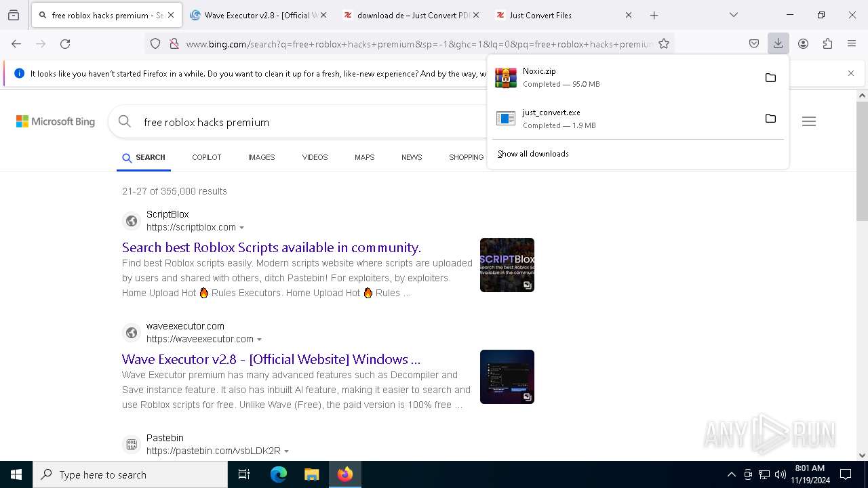Switch to the COPILOT tab
868x488 pixels.
(x=207, y=157)
